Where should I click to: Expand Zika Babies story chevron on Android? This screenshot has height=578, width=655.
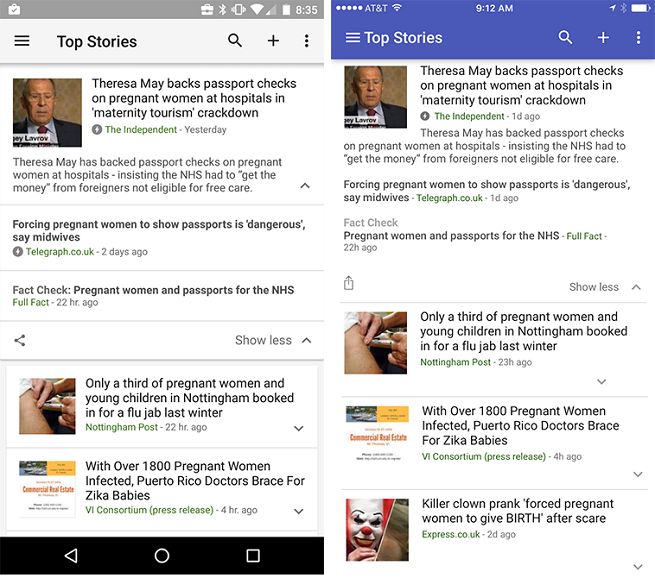tap(299, 511)
